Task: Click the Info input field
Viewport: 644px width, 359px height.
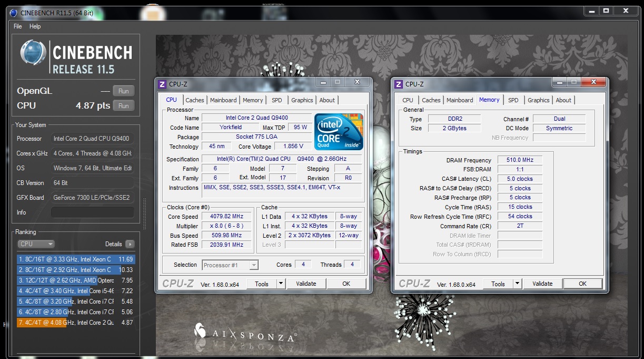Action: 92,212
